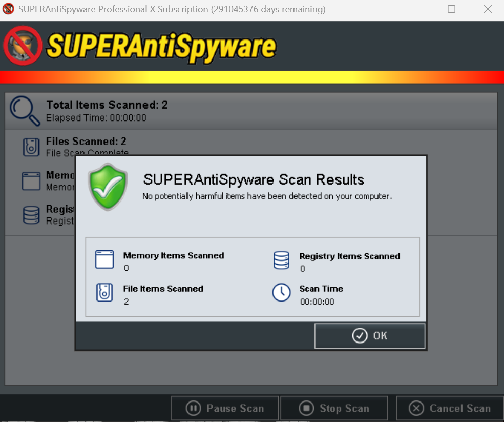
Task: Click the 'Total Items Scanned: 2' text
Action: point(107,105)
